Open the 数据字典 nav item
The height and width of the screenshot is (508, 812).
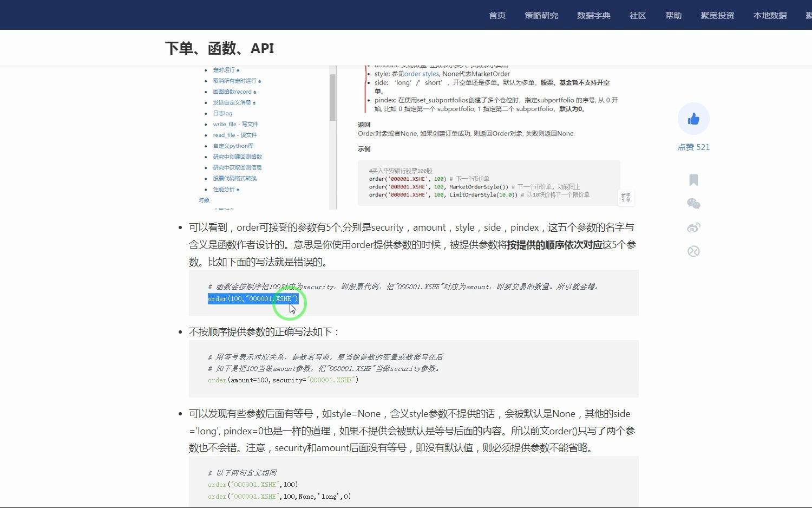point(594,15)
